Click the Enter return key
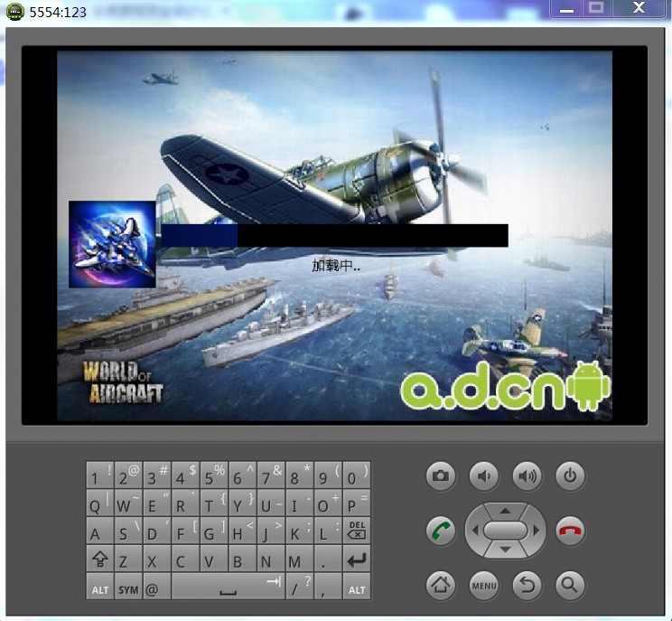This screenshot has height=621, width=672. [357, 559]
